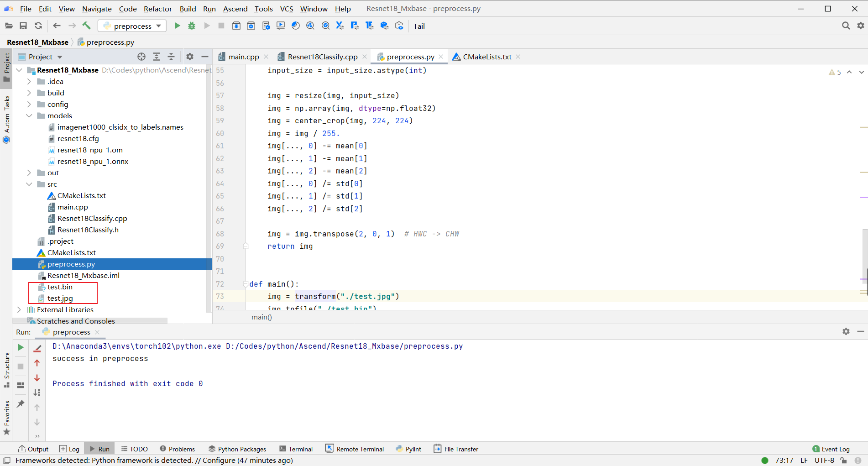
Task: Click the Restore Layout icon in Run panel
Action: (21, 385)
